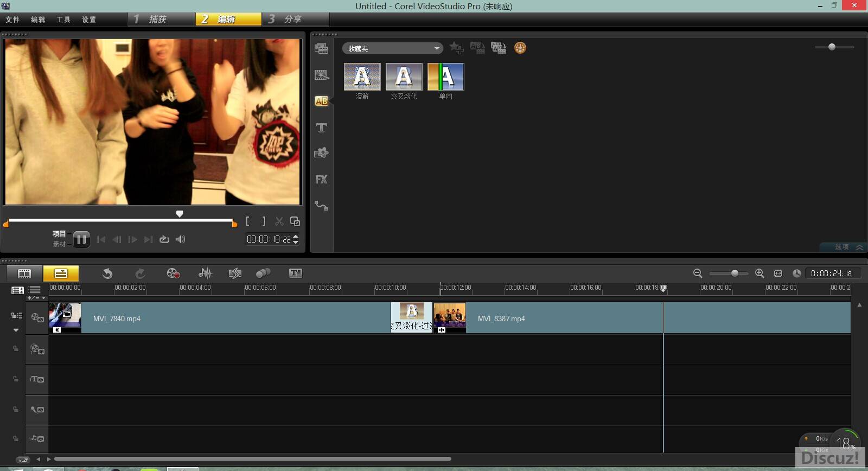Split clip with scissors icon

pyautogui.click(x=279, y=221)
